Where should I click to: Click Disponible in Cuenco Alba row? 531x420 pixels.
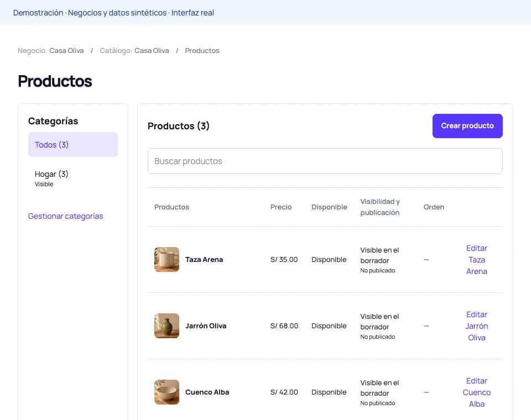(329, 392)
